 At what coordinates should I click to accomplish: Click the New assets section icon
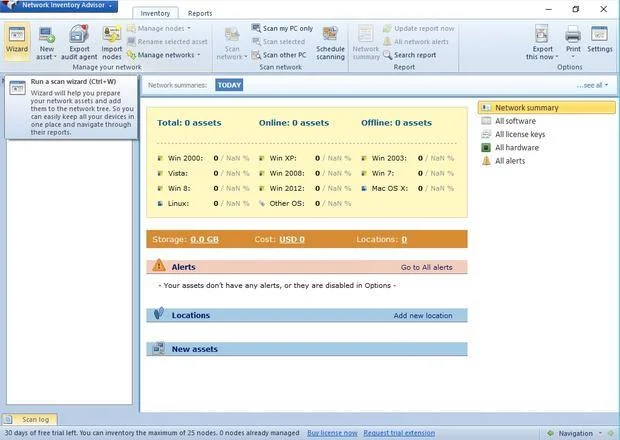159,348
